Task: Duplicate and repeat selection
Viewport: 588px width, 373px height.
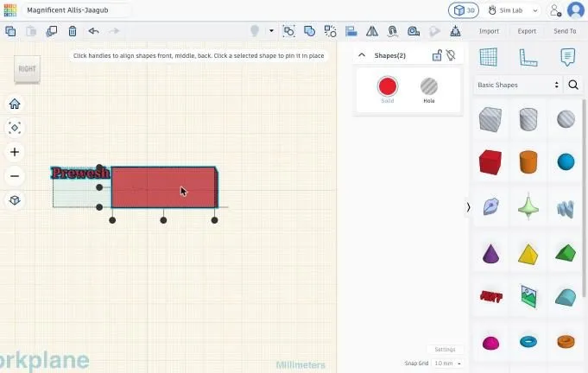Action: 52,31
